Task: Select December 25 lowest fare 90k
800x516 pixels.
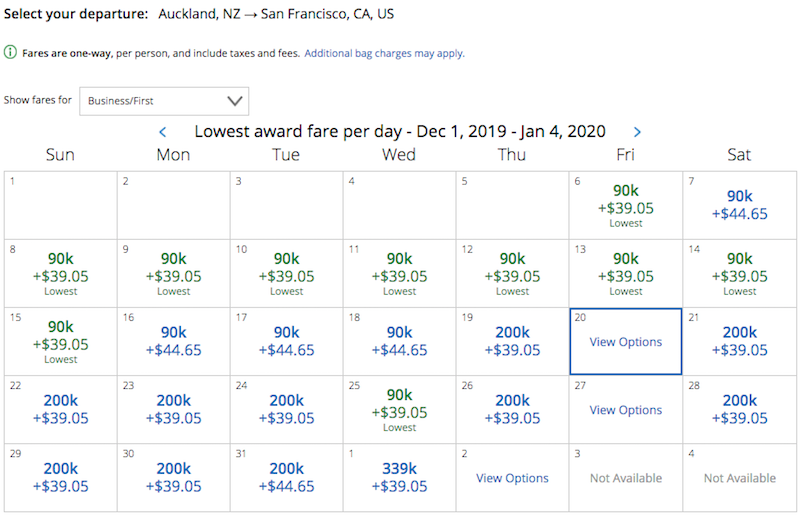Action: pos(399,410)
